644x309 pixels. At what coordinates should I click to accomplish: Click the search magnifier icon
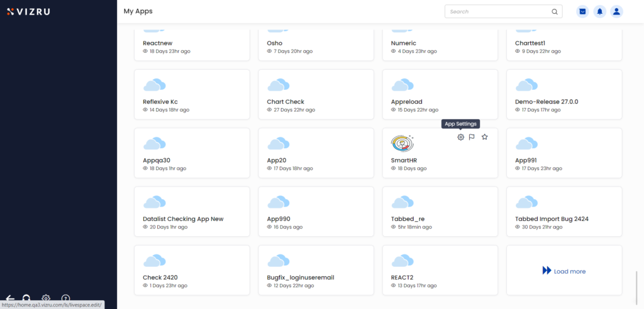point(555,11)
